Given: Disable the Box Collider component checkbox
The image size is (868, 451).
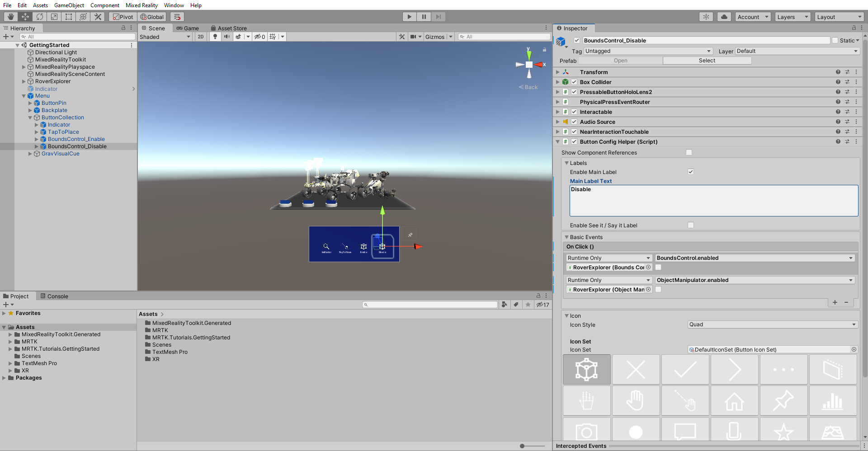Looking at the screenshot, I should pos(575,82).
